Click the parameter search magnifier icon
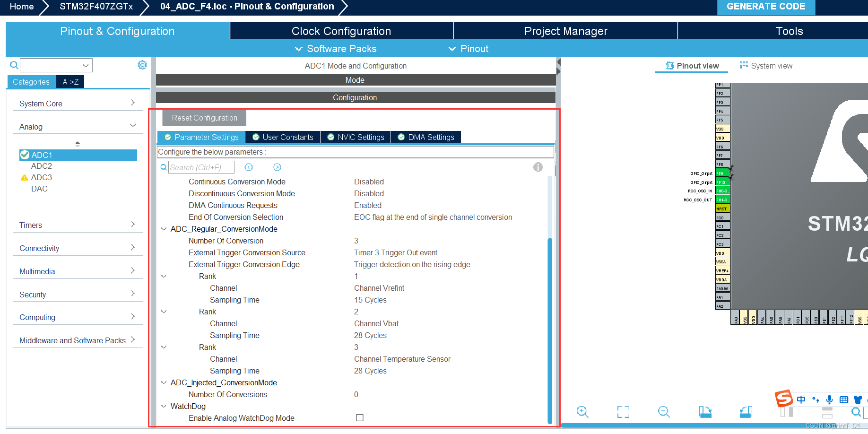The image size is (868, 434). [x=164, y=167]
